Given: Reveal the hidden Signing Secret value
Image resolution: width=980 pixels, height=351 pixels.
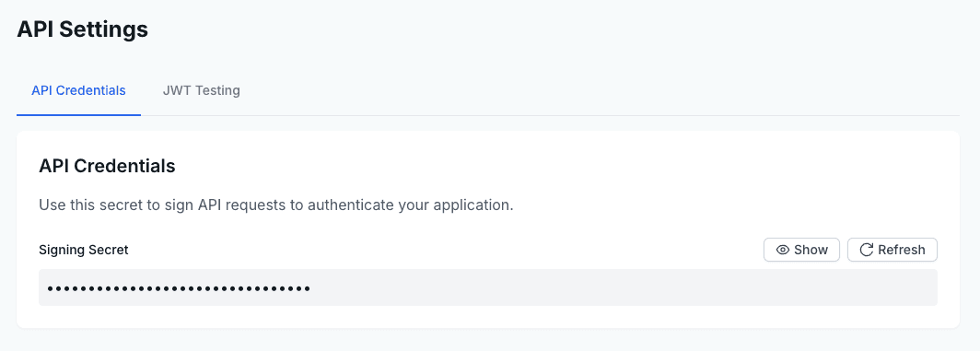Looking at the screenshot, I should coord(802,250).
